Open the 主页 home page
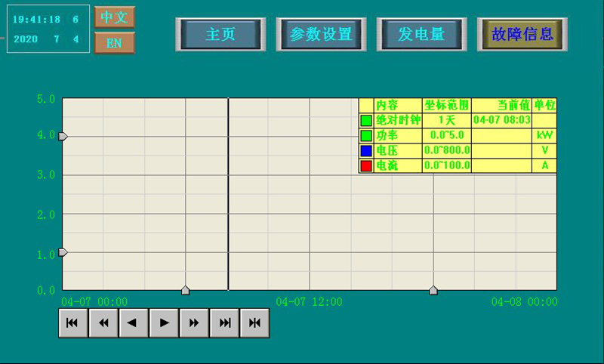 pos(220,35)
